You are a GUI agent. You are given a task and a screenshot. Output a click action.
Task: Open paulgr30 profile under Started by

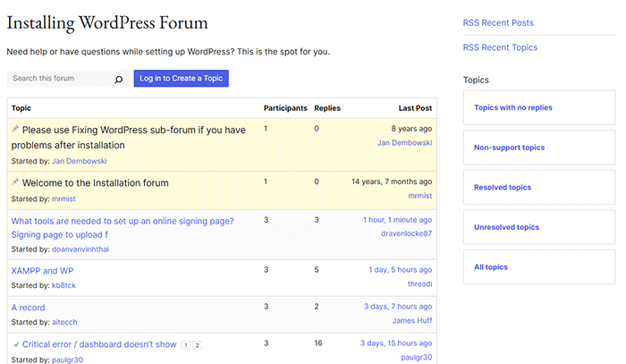67,360
